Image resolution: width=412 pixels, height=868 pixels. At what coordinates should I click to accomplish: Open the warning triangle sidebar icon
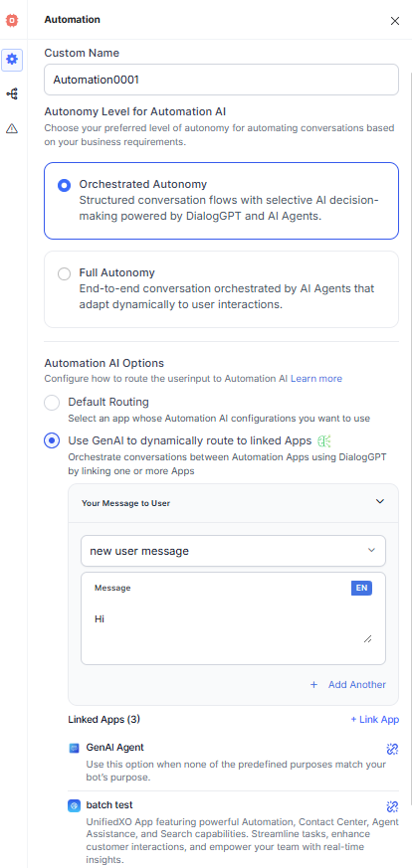click(x=12, y=128)
